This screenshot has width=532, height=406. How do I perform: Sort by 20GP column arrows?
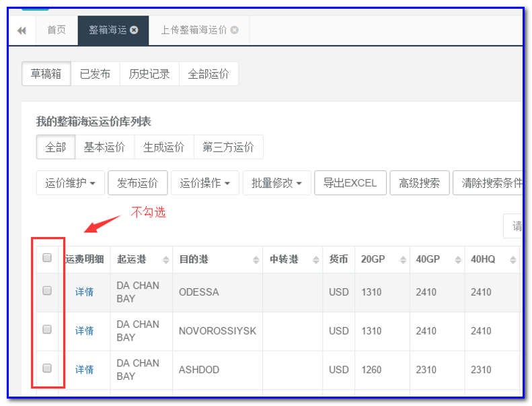click(x=403, y=260)
